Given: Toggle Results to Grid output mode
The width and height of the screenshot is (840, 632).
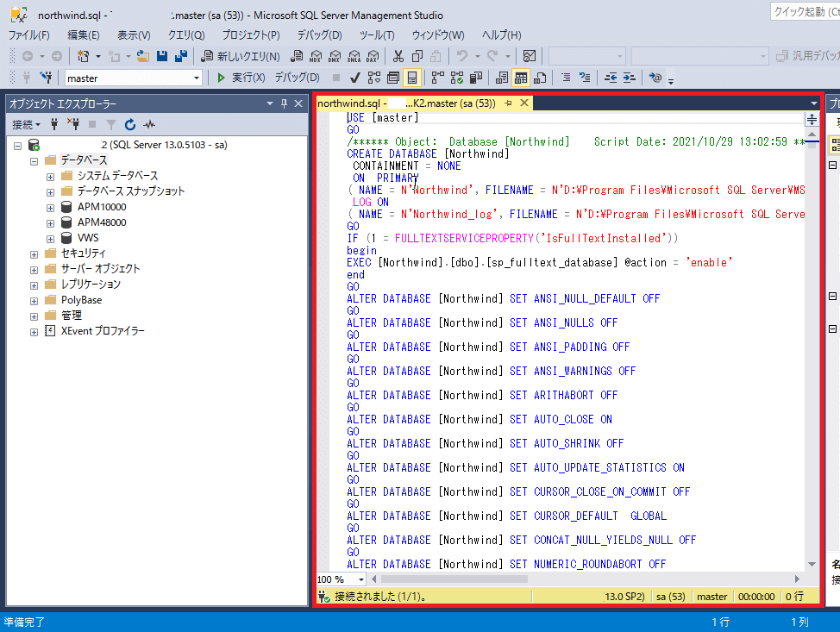Looking at the screenshot, I should pos(521,78).
